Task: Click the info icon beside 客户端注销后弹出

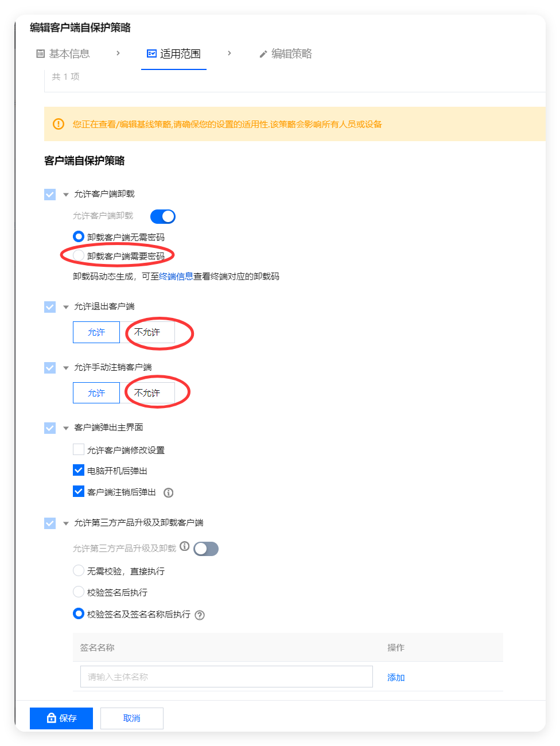Action: 169,492
